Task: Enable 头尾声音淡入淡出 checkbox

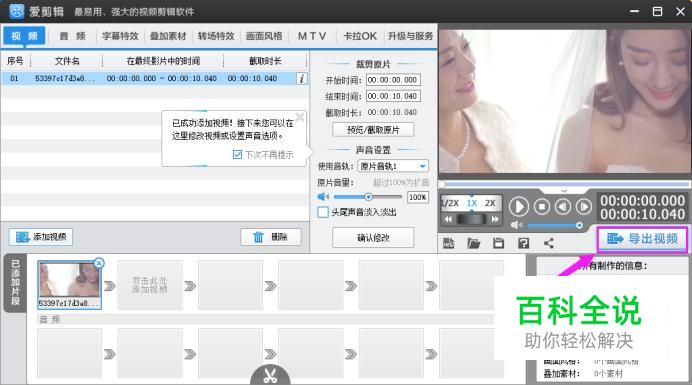Action: point(323,212)
